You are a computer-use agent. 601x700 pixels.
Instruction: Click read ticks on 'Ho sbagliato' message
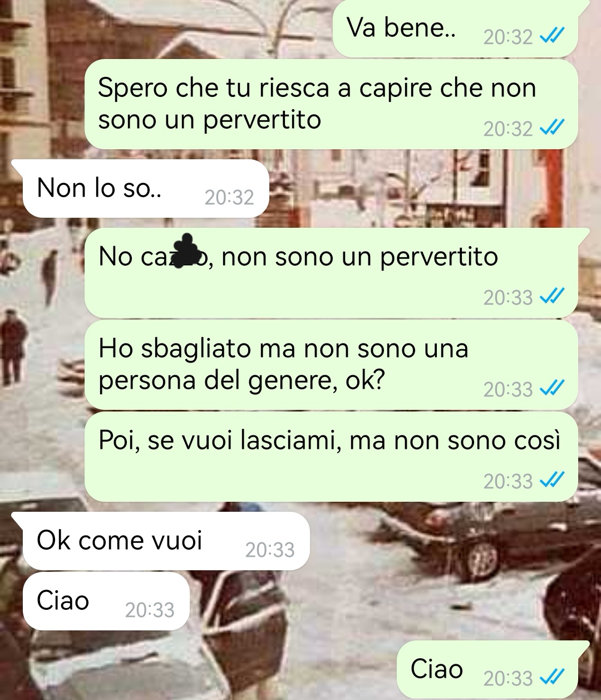coord(552,389)
